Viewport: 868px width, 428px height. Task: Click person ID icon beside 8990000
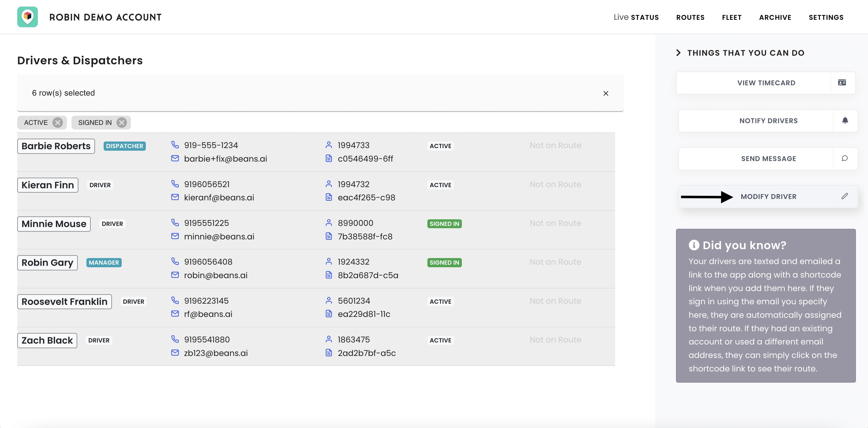coord(329,222)
